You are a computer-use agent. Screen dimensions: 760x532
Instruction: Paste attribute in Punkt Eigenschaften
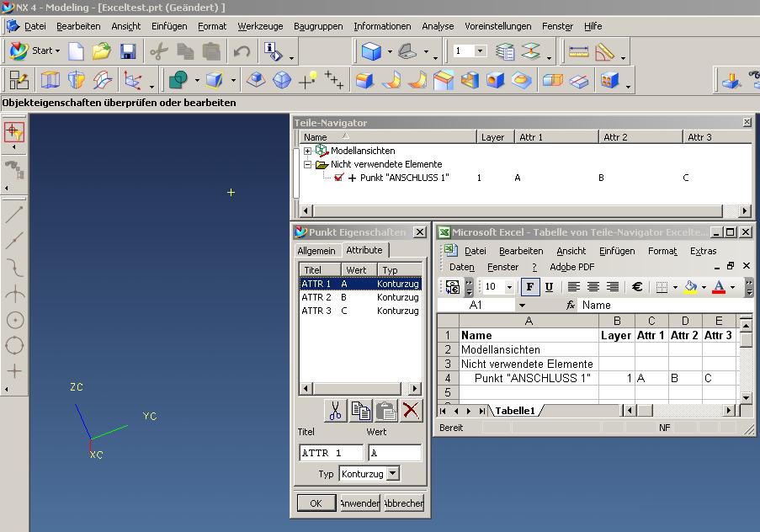tap(386, 410)
